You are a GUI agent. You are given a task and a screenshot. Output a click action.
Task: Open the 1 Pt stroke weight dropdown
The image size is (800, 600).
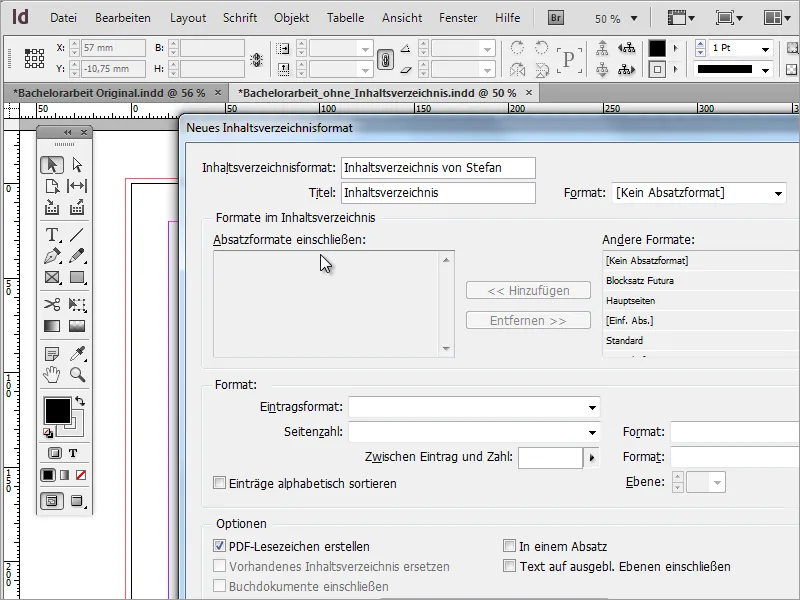point(765,49)
